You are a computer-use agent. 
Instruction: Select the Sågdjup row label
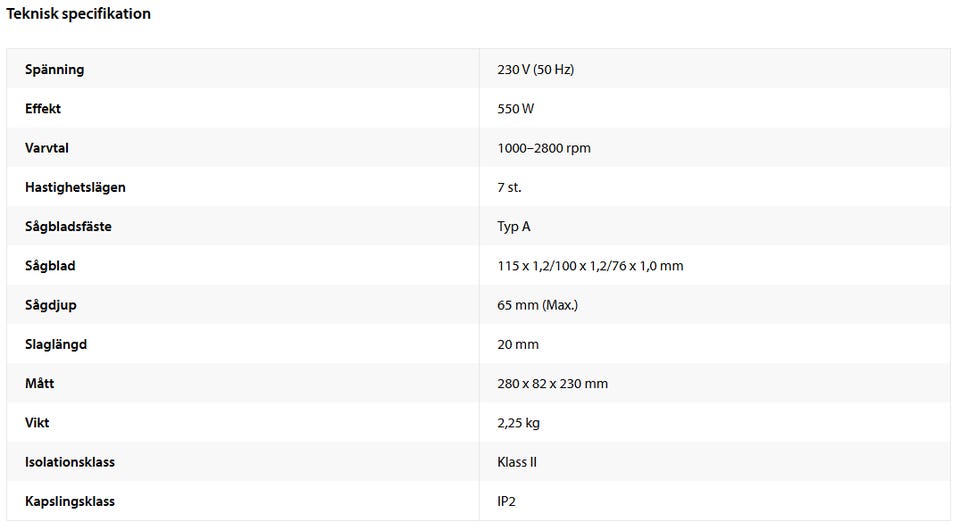click(50, 305)
